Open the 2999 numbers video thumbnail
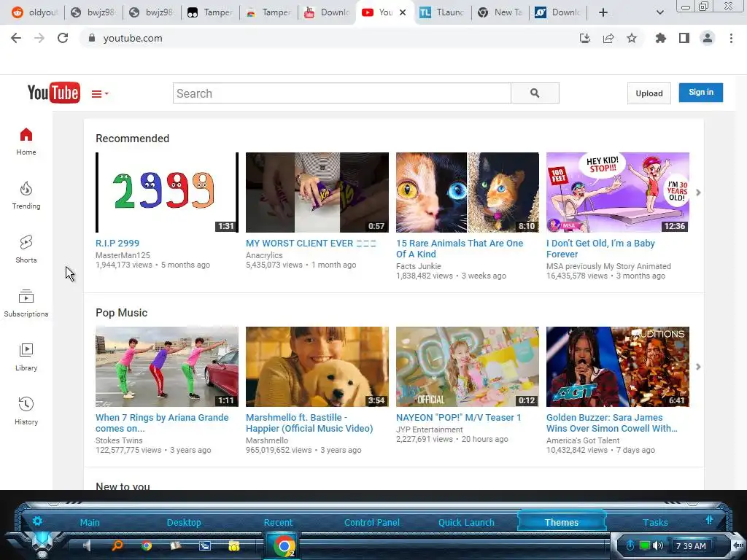 pos(167,192)
